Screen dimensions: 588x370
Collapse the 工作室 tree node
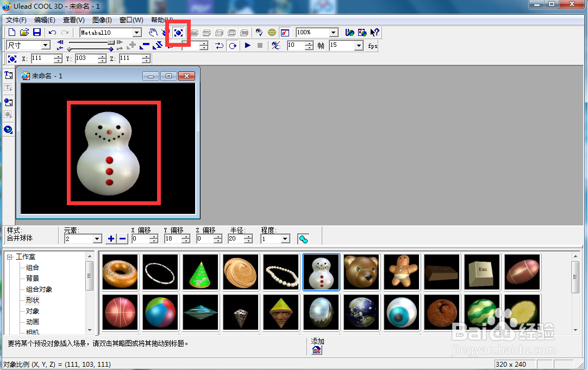10,257
